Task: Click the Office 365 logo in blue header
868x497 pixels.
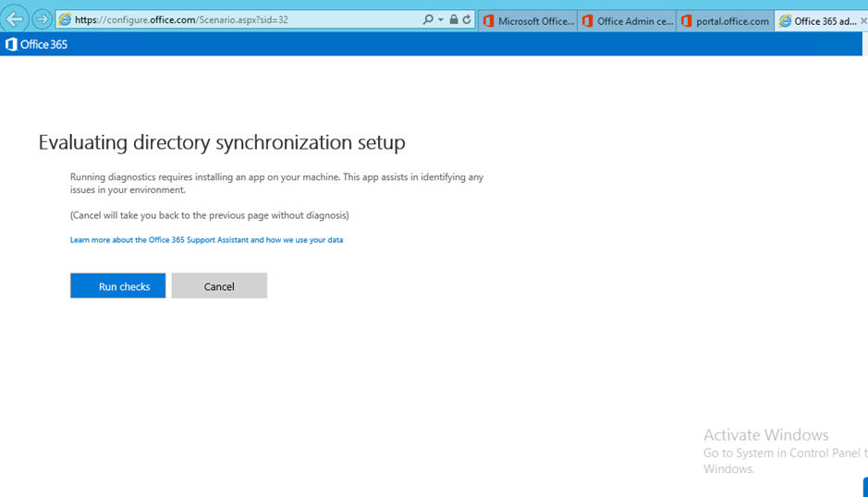Action: (x=36, y=44)
